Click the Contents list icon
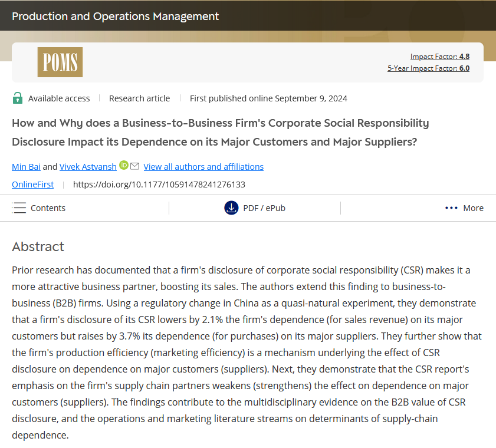 coord(19,208)
